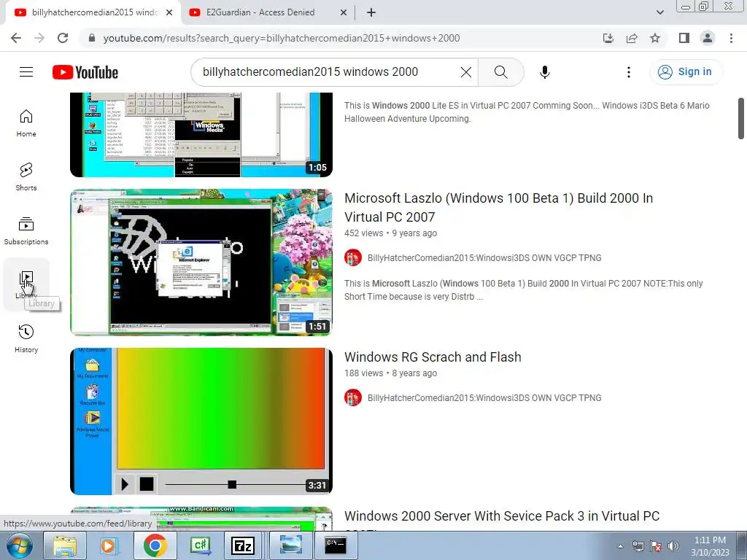Viewport: 747px width, 560px height.
Task: Share this page via address bar icon
Action: tap(632, 38)
